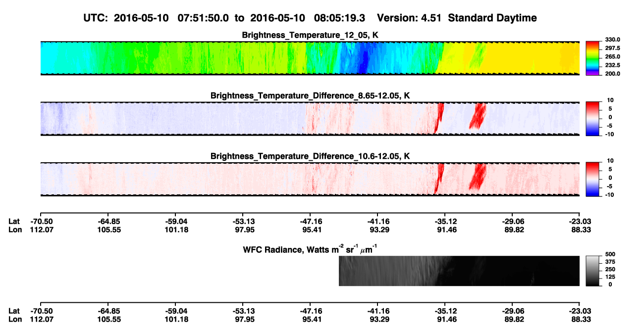This screenshot has height=330, width=644.
Task: Click the title "Brightness_Temperature_Difference_10.6-12.05, K"
Action: click(x=311, y=156)
